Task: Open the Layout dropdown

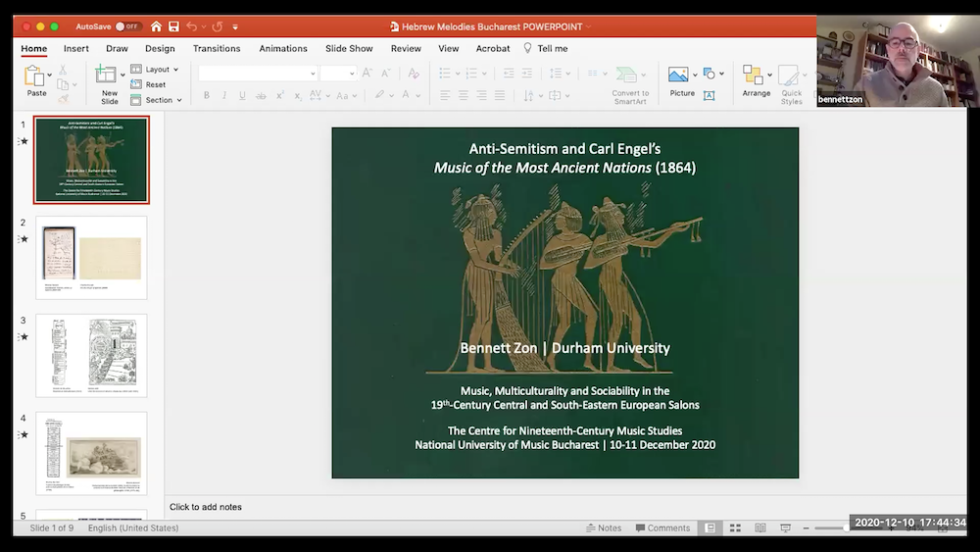Action: pyautogui.click(x=155, y=70)
